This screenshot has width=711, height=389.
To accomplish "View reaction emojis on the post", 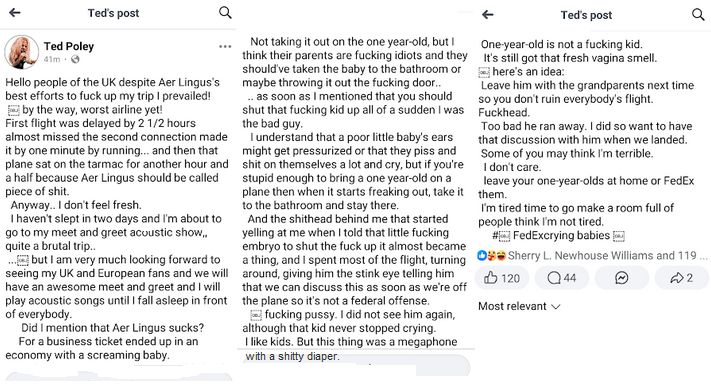I will (492, 256).
